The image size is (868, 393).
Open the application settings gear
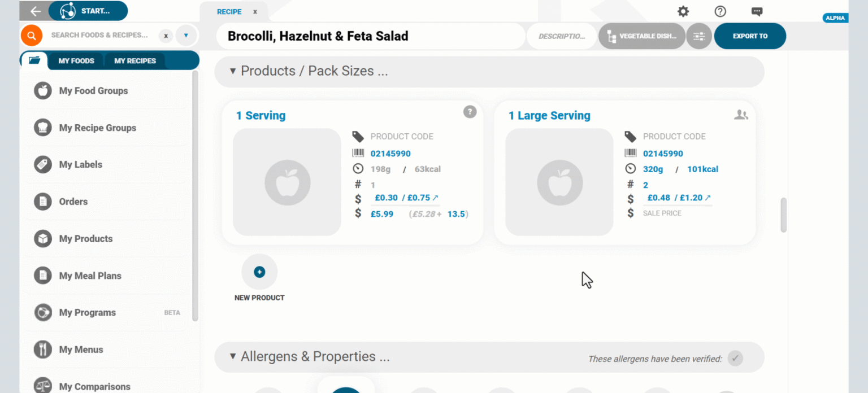coord(683,11)
